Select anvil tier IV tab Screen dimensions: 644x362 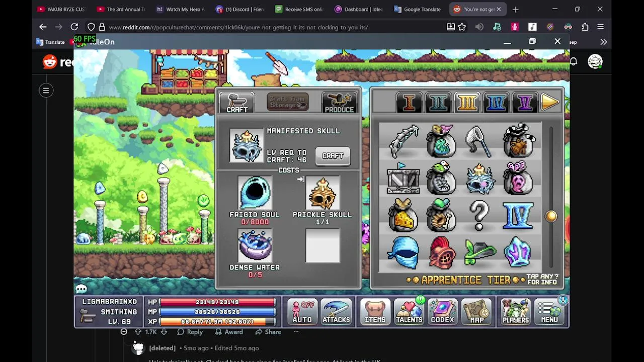click(x=496, y=103)
